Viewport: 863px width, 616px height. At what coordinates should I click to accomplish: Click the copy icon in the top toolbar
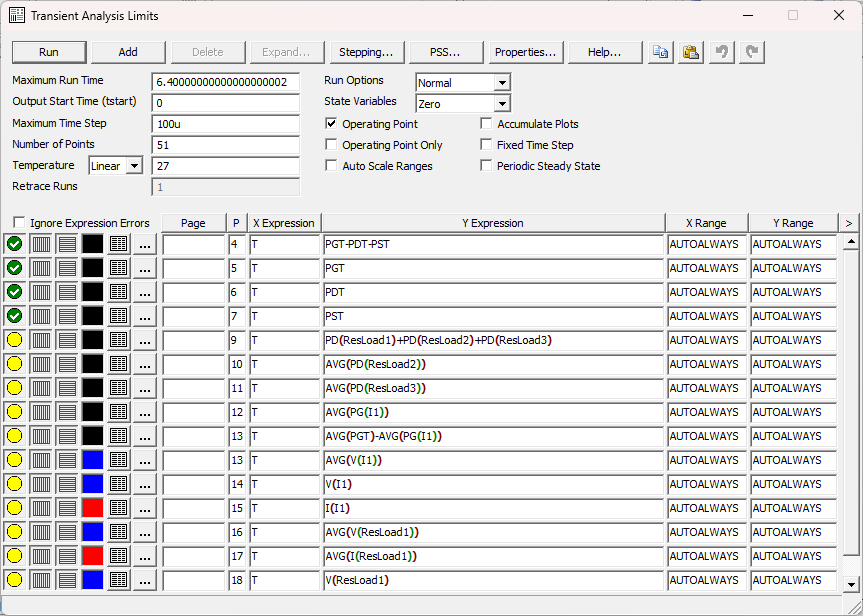tap(660, 52)
